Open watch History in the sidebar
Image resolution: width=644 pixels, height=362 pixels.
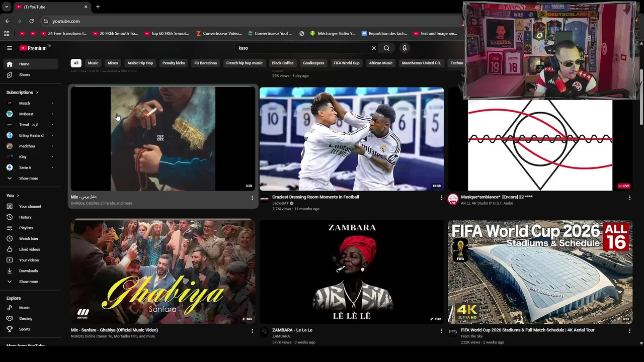(30, 217)
